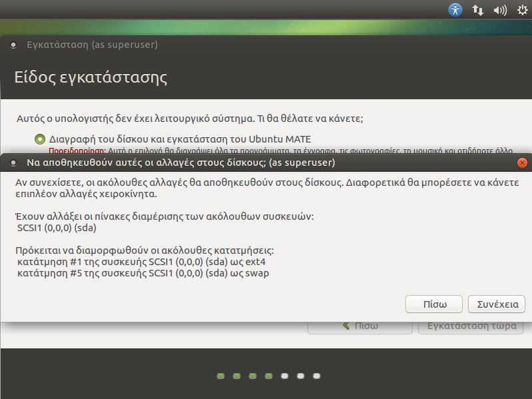Select the Διαγραφή του δίσκου radio option
532x399 pixels.
(39, 139)
